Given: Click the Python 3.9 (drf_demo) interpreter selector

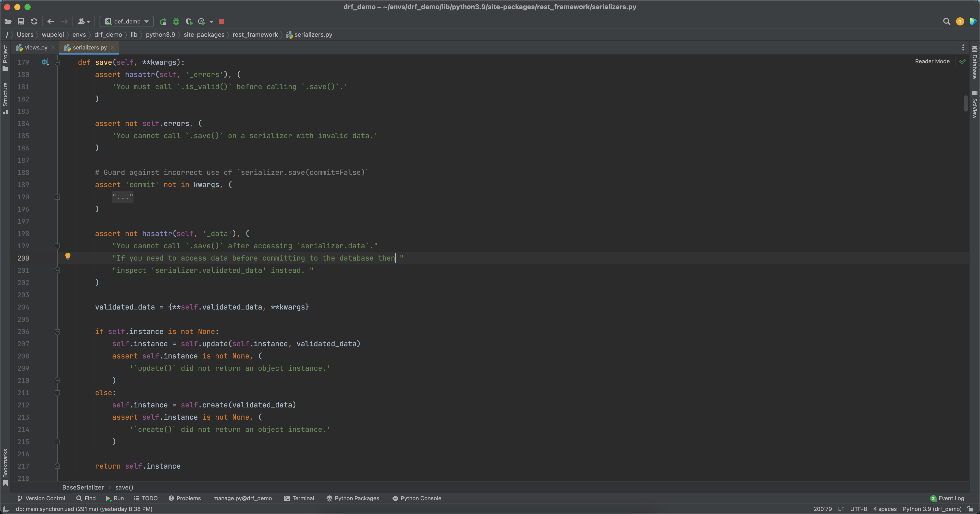Looking at the screenshot, I should (932, 509).
